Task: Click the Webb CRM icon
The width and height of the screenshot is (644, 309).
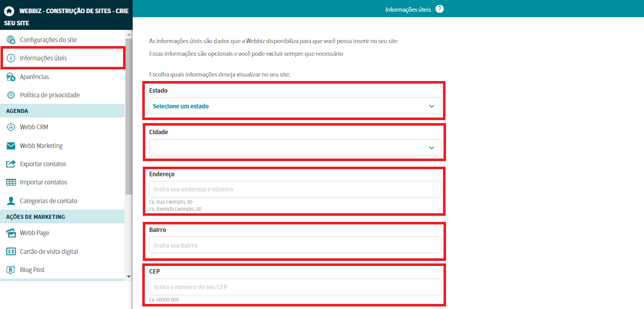Action: point(11,127)
